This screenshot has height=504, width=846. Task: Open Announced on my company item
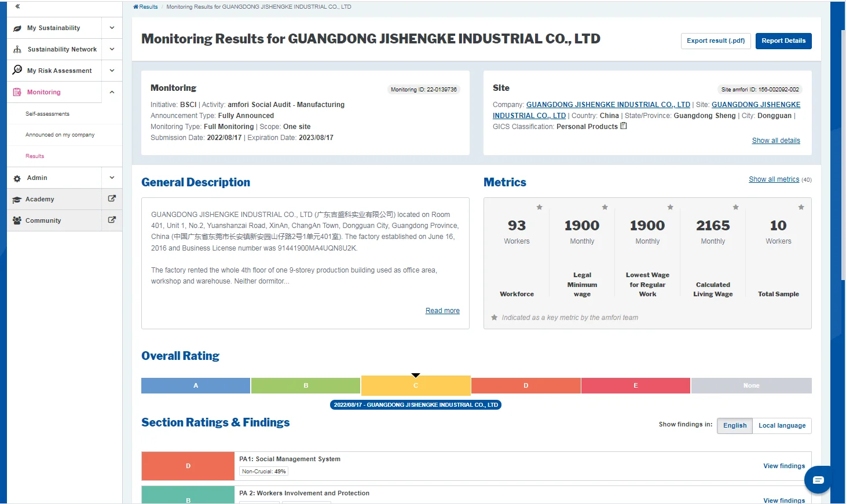coord(60,135)
